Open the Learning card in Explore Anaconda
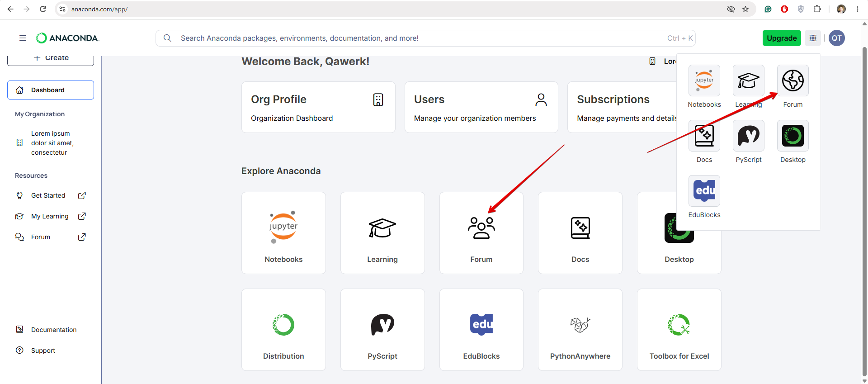The image size is (868, 384). (382, 233)
